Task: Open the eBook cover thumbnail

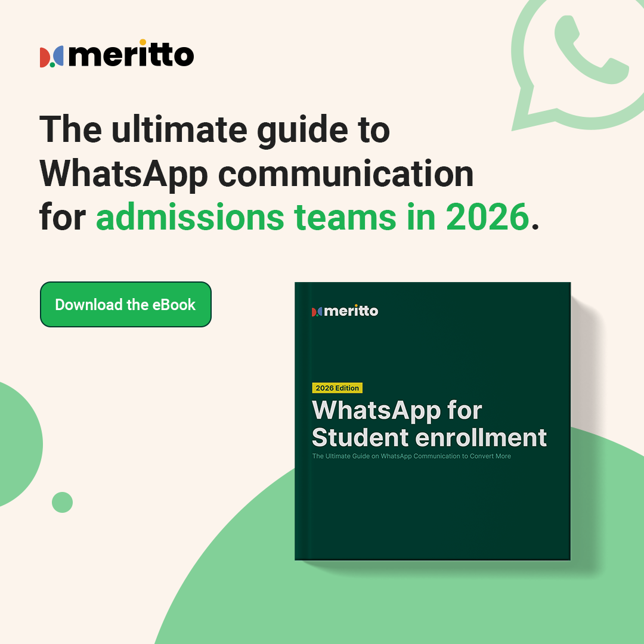Action: 432,421
